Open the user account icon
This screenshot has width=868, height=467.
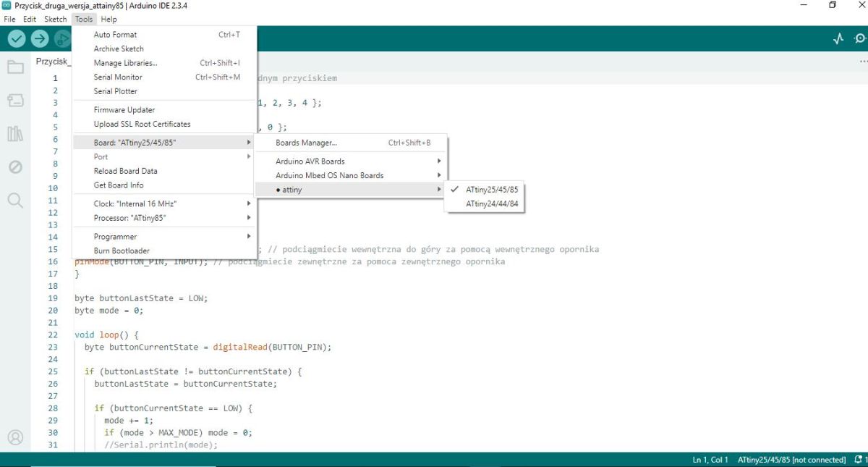coord(15,437)
